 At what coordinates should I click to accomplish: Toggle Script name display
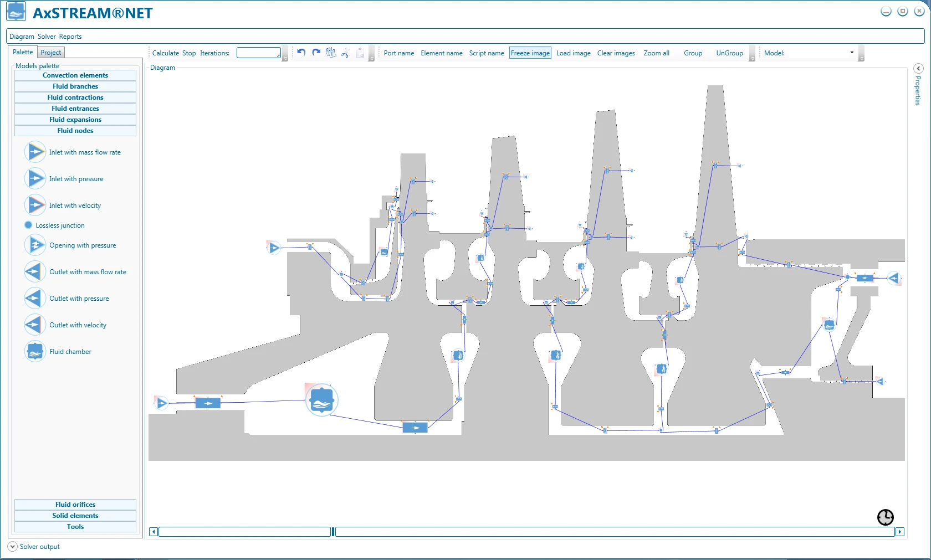pyautogui.click(x=487, y=53)
